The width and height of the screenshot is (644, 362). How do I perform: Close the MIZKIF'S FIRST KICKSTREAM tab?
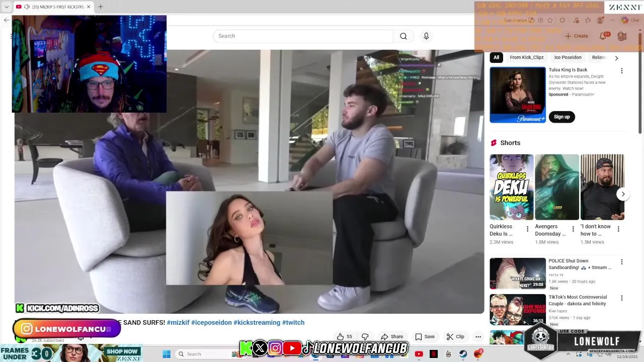89,7
